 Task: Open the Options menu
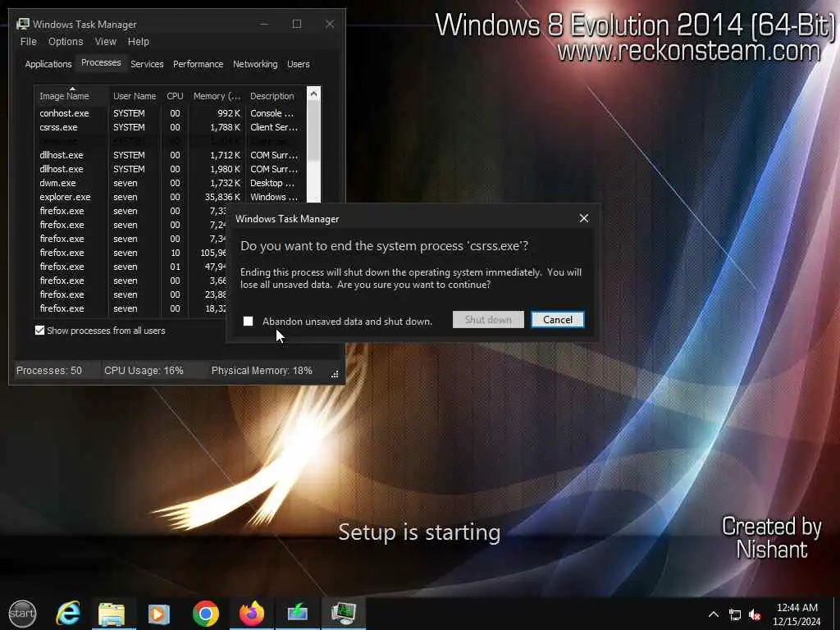tap(66, 41)
